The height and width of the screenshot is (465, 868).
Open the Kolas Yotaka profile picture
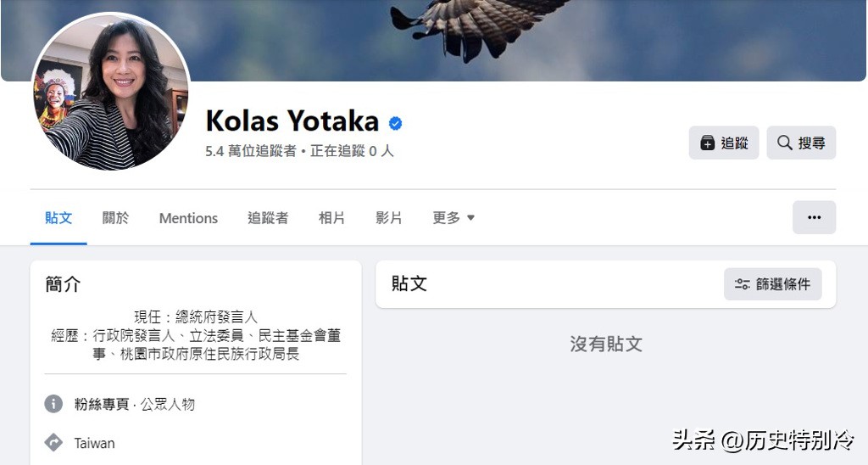[110, 92]
